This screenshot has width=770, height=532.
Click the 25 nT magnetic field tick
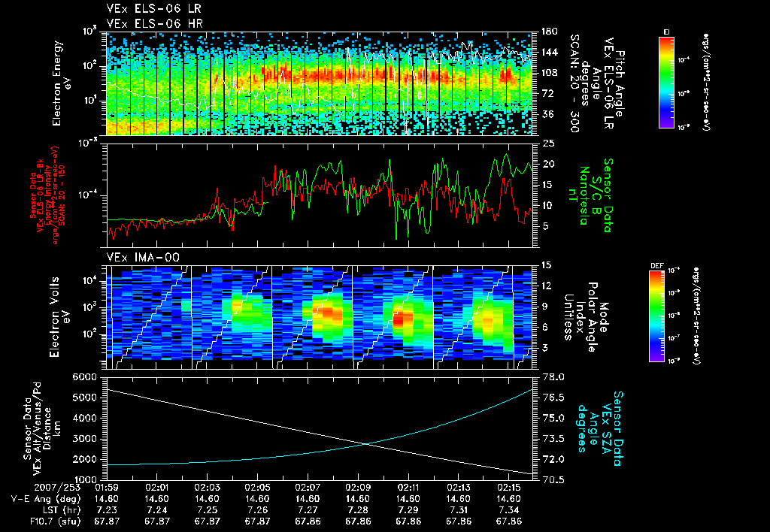click(x=548, y=144)
